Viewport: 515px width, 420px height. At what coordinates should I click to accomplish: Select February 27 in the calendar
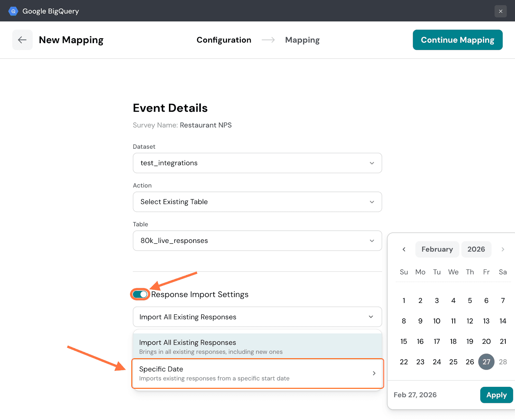click(x=486, y=362)
